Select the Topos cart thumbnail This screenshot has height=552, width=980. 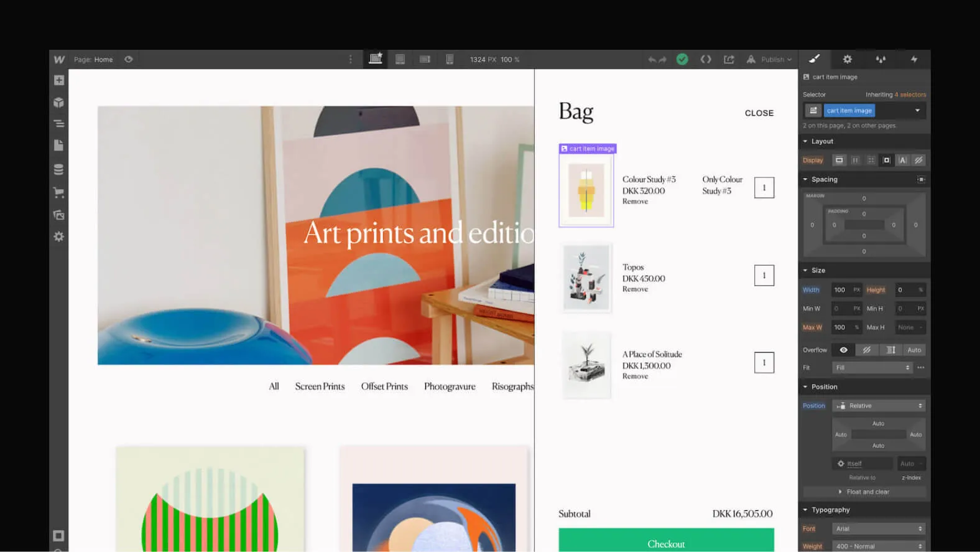click(x=586, y=277)
